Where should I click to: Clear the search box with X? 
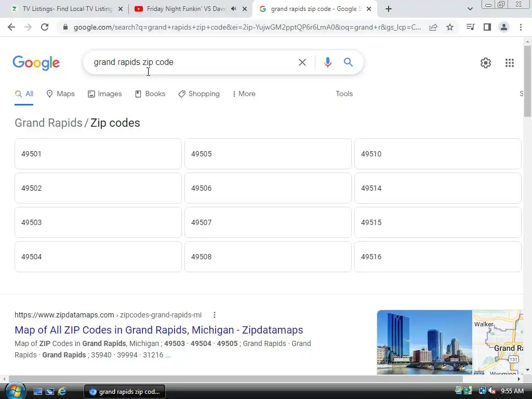pyautogui.click(x=302, y=62)
